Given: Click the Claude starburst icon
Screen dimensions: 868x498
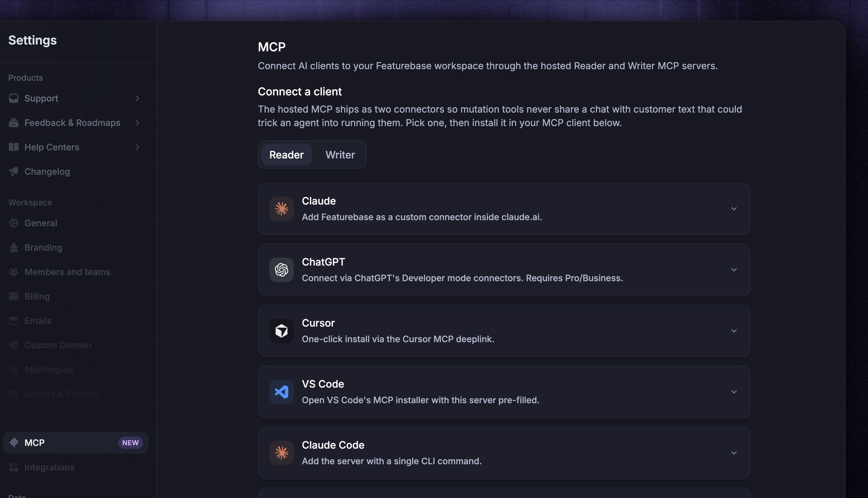Looking at the screenshot, I should (x=281, y=209).
